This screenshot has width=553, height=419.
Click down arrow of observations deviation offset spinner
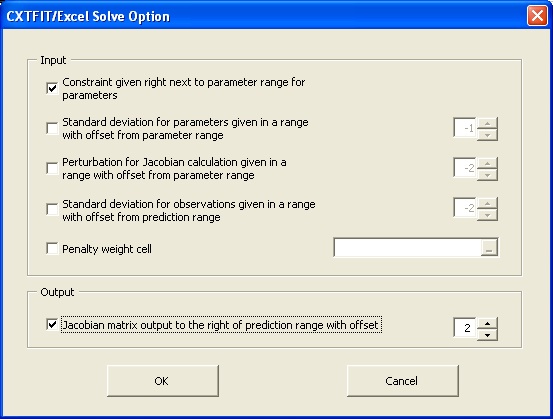[x=487, y=215]
